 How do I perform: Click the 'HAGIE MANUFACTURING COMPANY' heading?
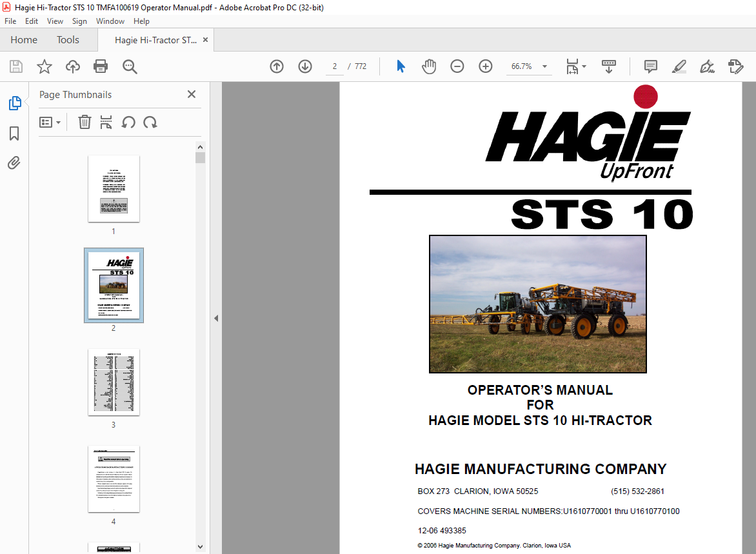[x=541, y=469]
